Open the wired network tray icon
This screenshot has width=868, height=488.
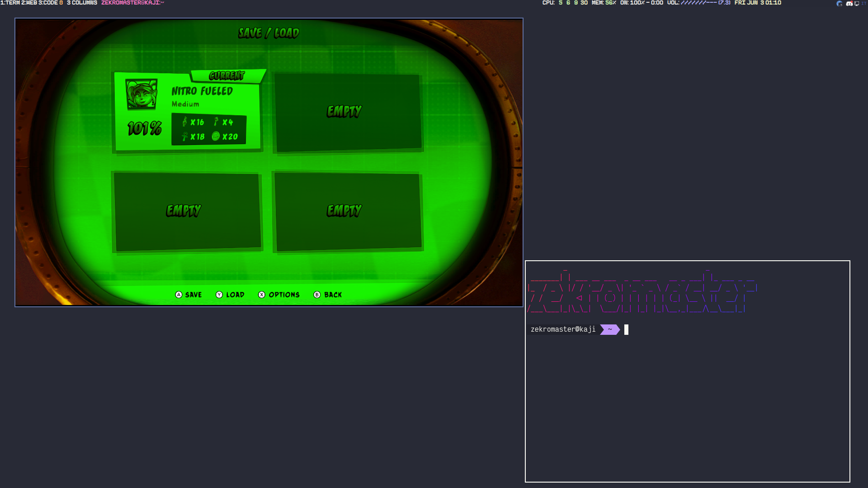pyautogui.click(x=857, y=3)
